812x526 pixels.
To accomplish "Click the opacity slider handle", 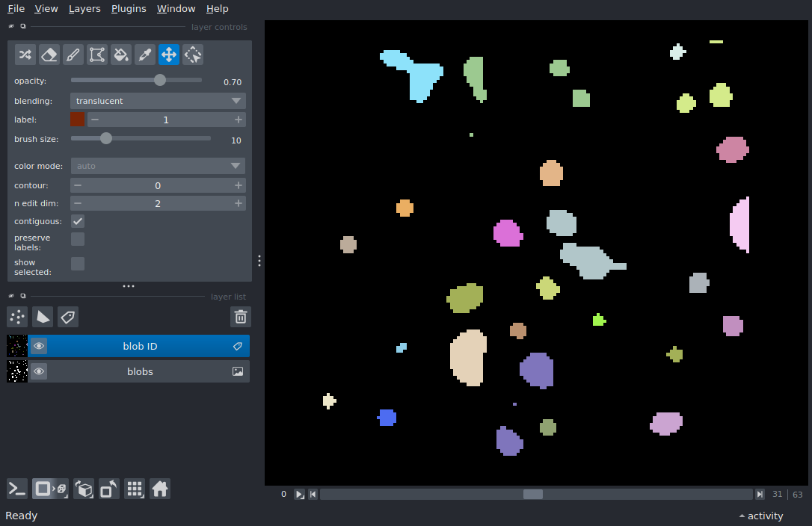I will click(x=160, y=80).
